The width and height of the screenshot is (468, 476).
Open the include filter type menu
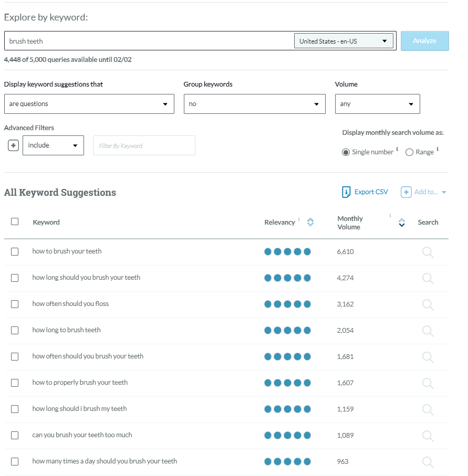pyautogui.click(x=53, y=145)
